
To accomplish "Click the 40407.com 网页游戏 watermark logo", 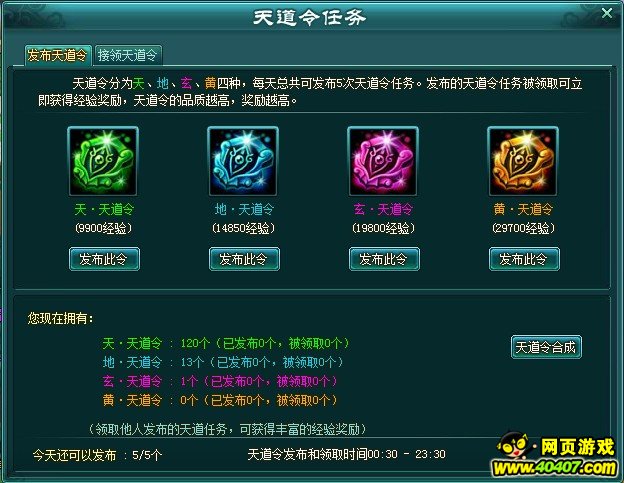I will [x=555, y=455].
